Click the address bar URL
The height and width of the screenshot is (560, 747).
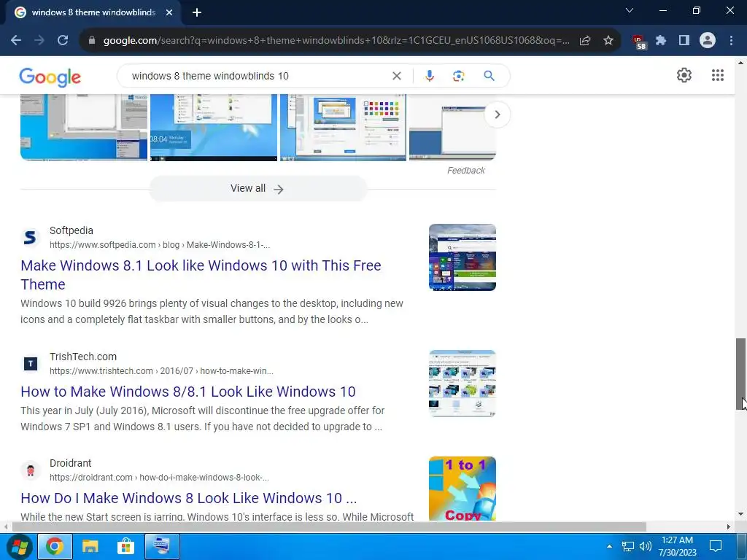[x=336, y=41]
